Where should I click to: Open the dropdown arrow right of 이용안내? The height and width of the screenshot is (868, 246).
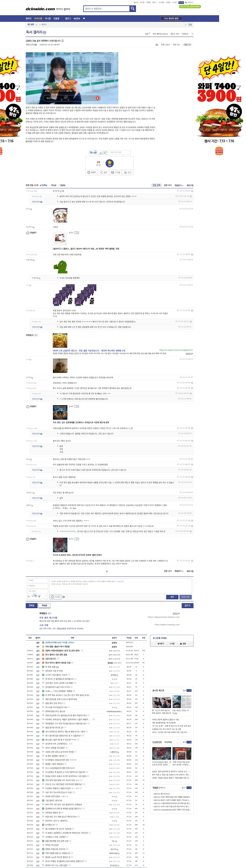pyautogui.click(x=192, y=34)
